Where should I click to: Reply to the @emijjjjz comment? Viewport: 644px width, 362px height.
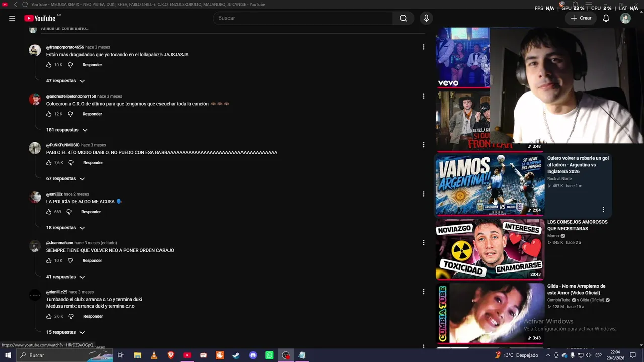(x=91, y=212)
